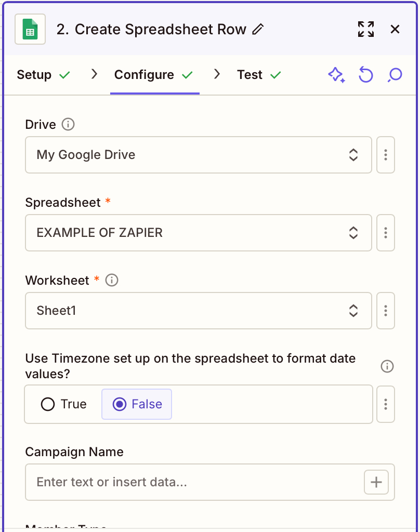The width and height of the screenshot is (420, 532).
Task: Open the AI sparkle assistant icon
Action: coord(336,75)
